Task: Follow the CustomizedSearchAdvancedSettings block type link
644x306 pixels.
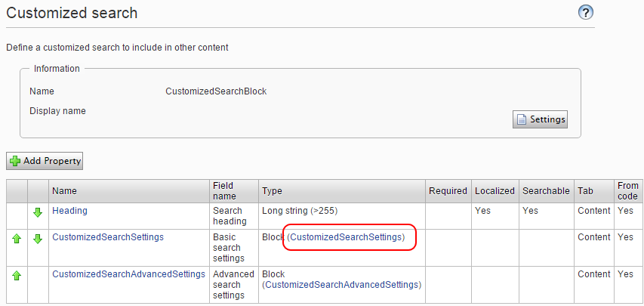Action: click(341, 285)
